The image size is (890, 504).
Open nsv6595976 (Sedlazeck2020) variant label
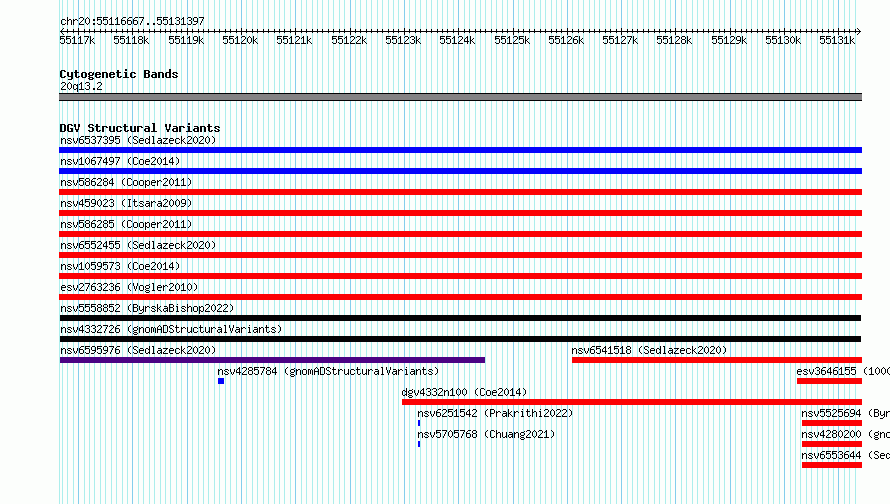click(138, 350)
